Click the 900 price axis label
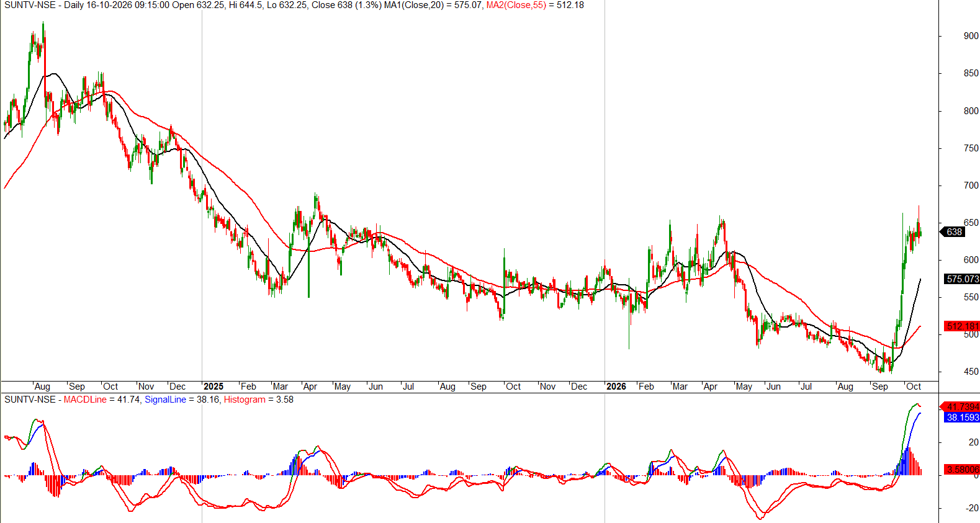 coord(971,36)
